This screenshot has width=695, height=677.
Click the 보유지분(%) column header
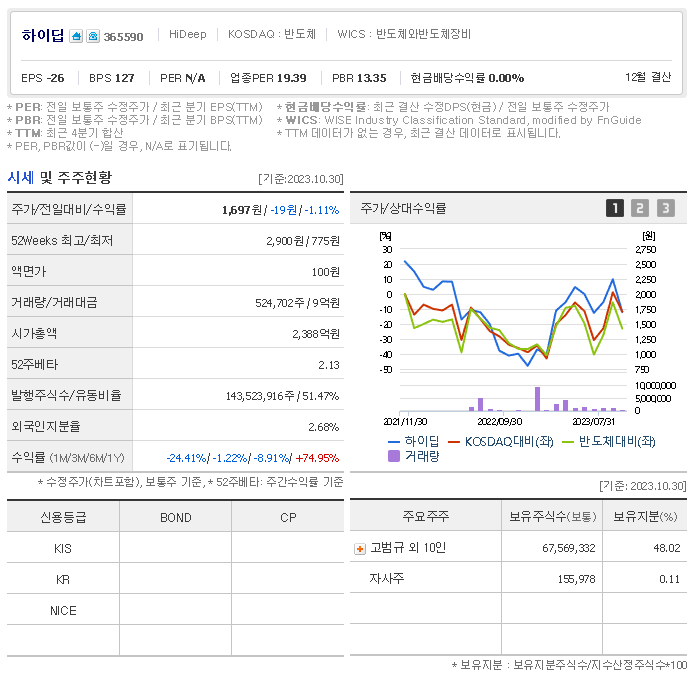click(645, 517)
